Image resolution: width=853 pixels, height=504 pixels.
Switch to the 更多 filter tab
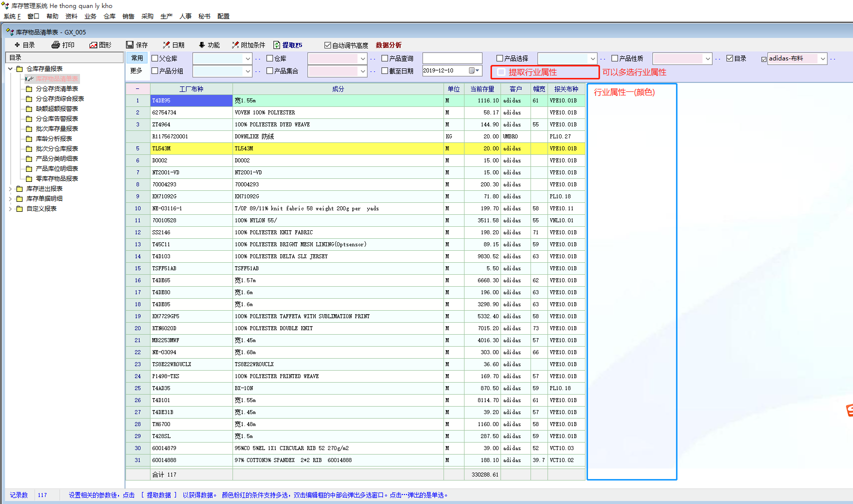136,71
